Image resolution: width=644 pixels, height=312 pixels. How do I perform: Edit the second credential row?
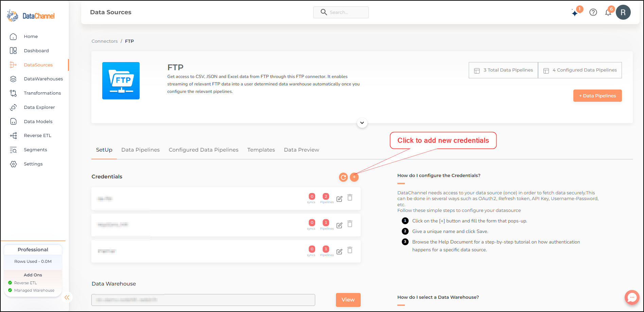[x=339, y=225]
